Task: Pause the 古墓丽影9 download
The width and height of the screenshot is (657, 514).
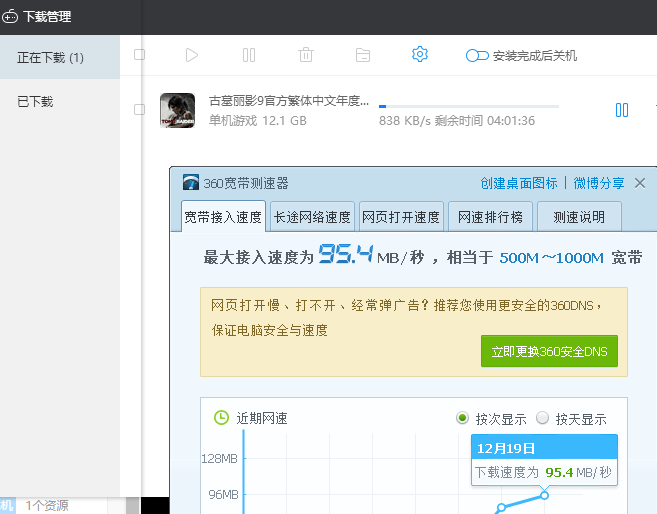Action: 622,110
